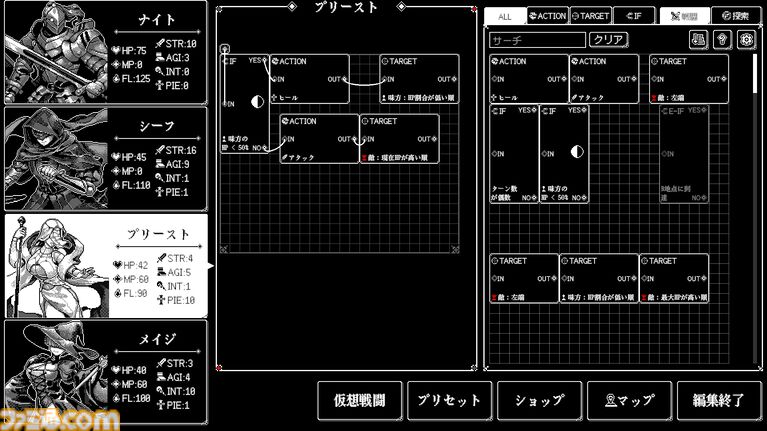This screenshot has height=431, width=767.
Task: Click OUT port of editor アタック ACTION node
Action: pyautogui.click(x=355, y=139)
